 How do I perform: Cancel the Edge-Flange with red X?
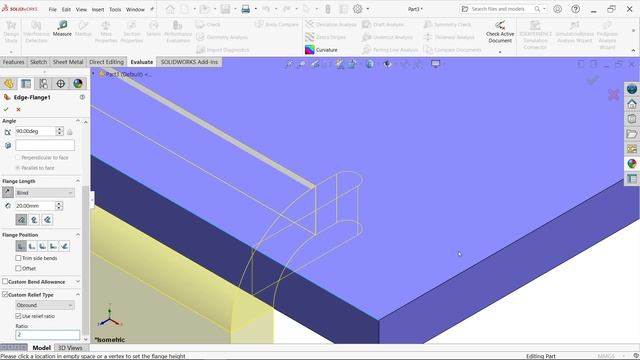click(18, 109)
